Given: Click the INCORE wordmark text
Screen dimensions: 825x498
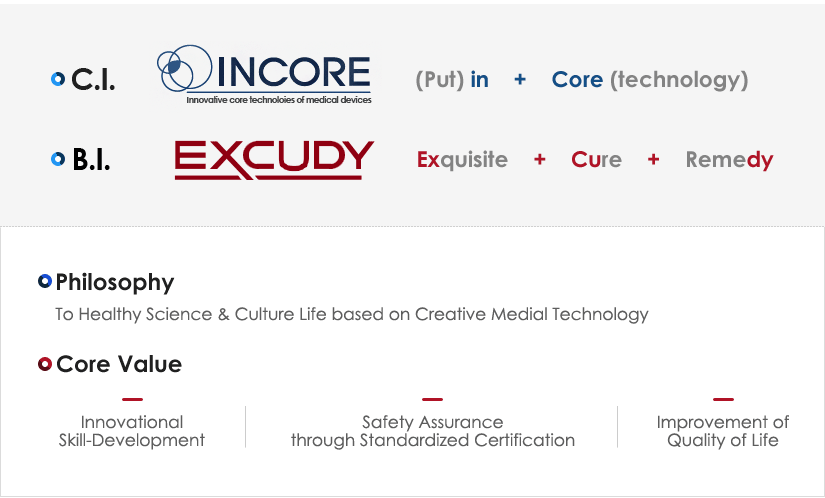Looking at the screenshot, I should click(294, 72).
